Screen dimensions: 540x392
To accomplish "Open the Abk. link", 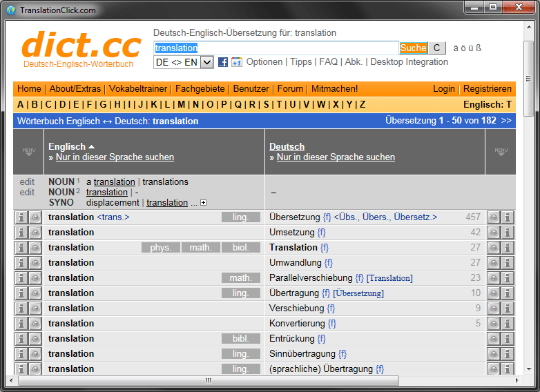I will coord(354,62).
